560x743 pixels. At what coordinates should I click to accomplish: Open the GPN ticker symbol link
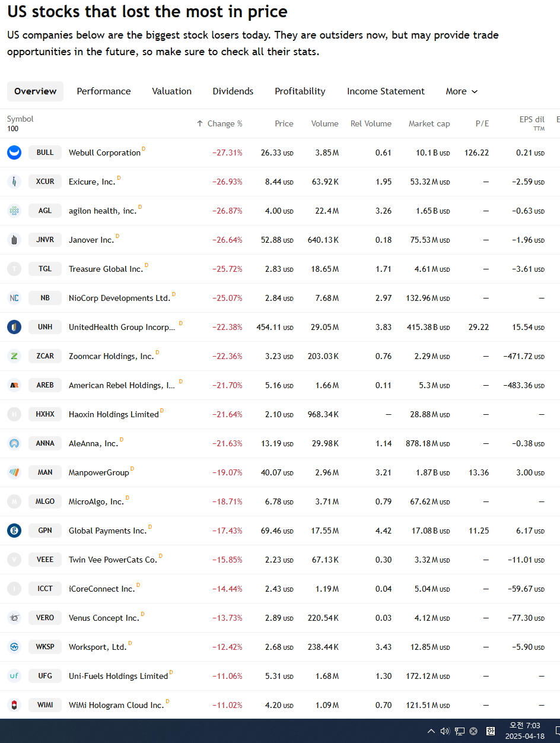click(45, 531)
